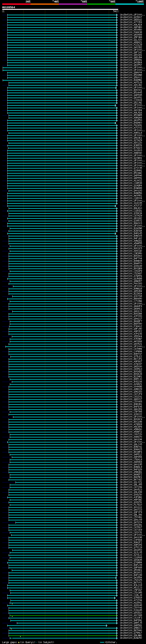The image size is (146, 644).
Task: Select hit label UniRef100_Q5XH99
Action: tap(131, 35)
